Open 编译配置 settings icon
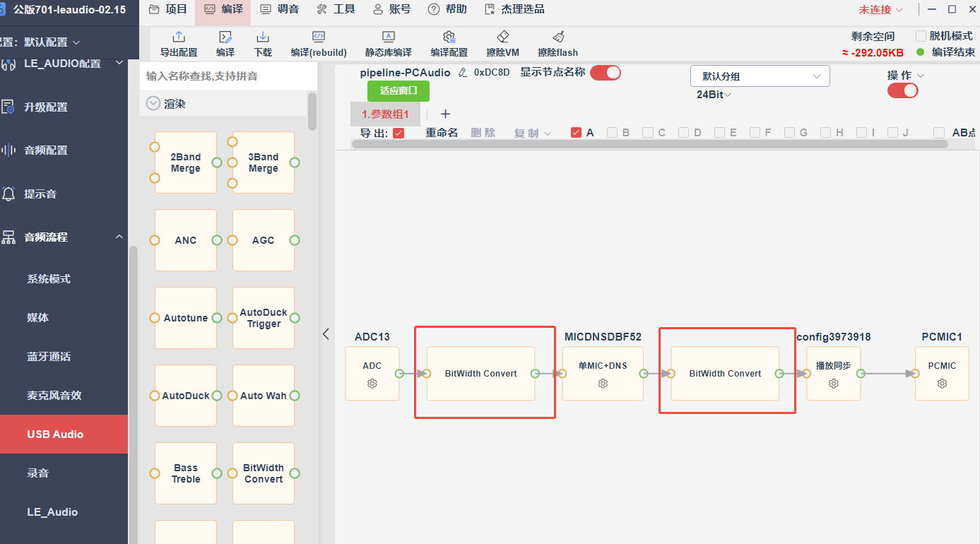 [449, 37]
